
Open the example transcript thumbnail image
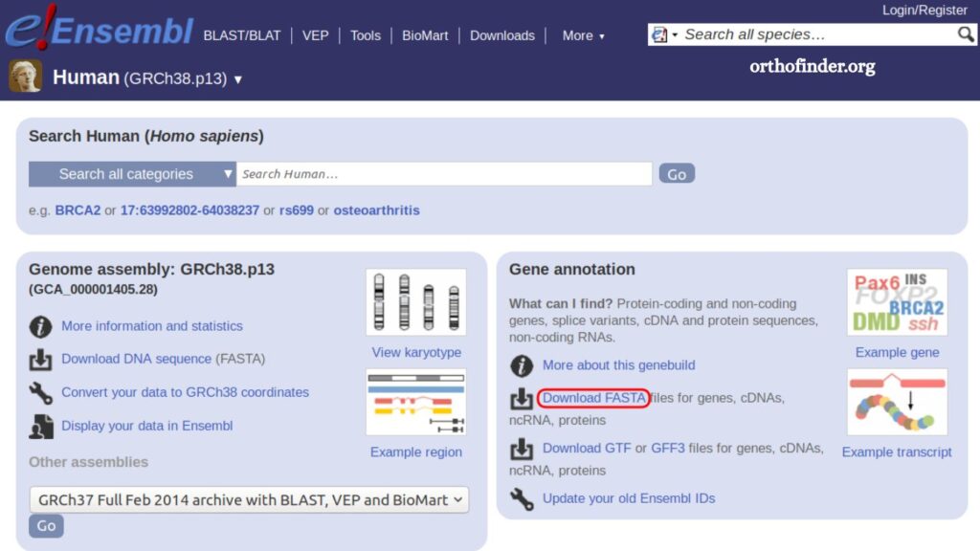897,403
